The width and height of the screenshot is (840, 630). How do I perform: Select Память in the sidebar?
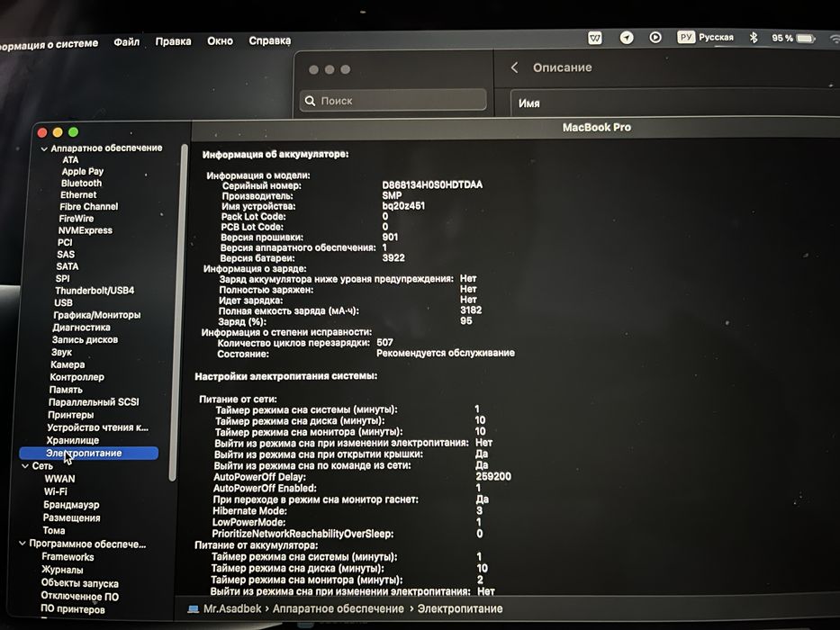pyautogui.click(x=66, y=390)
